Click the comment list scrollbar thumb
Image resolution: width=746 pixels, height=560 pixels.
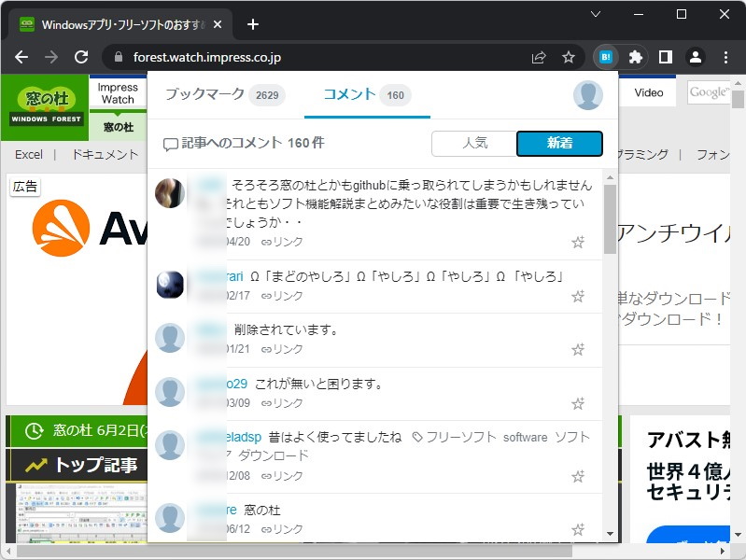coord(610,219)
